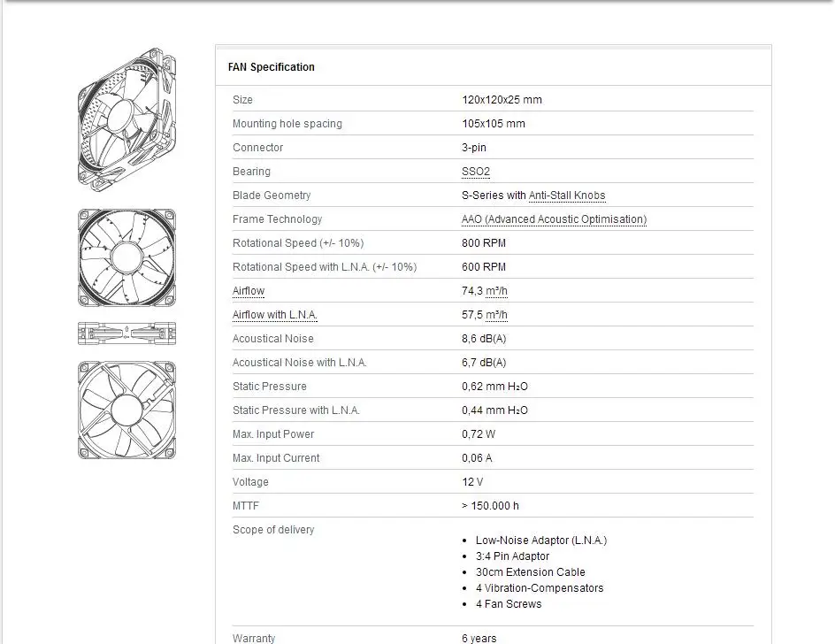The height and width of the screenshot is (644, 835).
Task: Select the 0,62 mm H₂O value
Action: (x=494, y=387)
